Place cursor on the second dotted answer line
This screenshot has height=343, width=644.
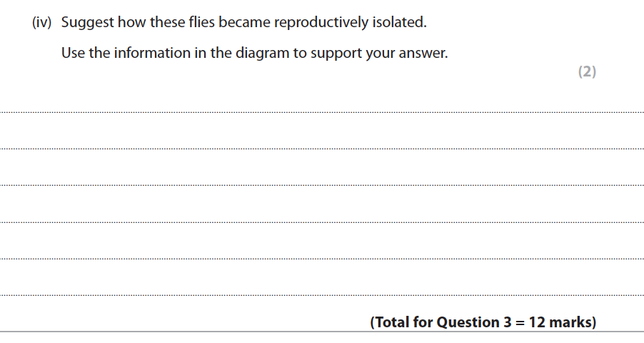[321, 149]
